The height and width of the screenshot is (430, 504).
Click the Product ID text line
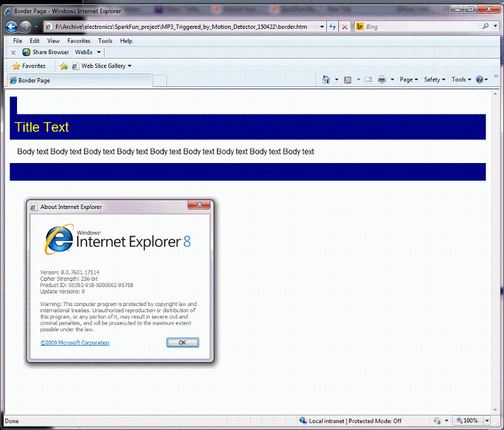point(86,285)
